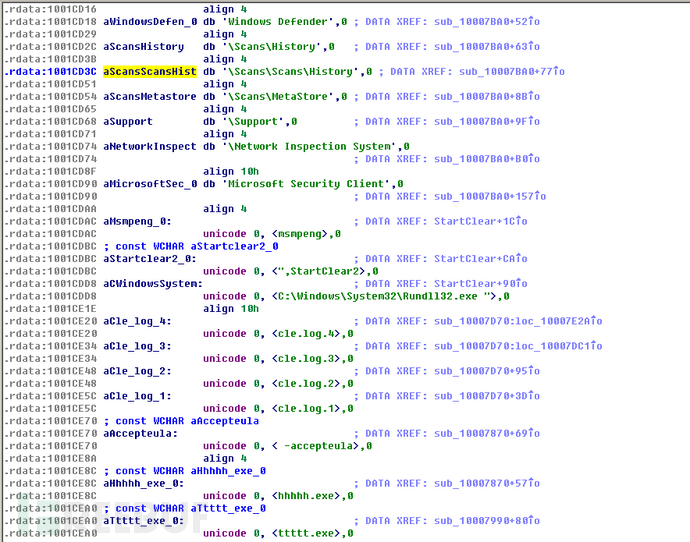The image size is (690, 542).
Task: Follow the sub_10007990+80 xref
Action: (x=487, y=521)
